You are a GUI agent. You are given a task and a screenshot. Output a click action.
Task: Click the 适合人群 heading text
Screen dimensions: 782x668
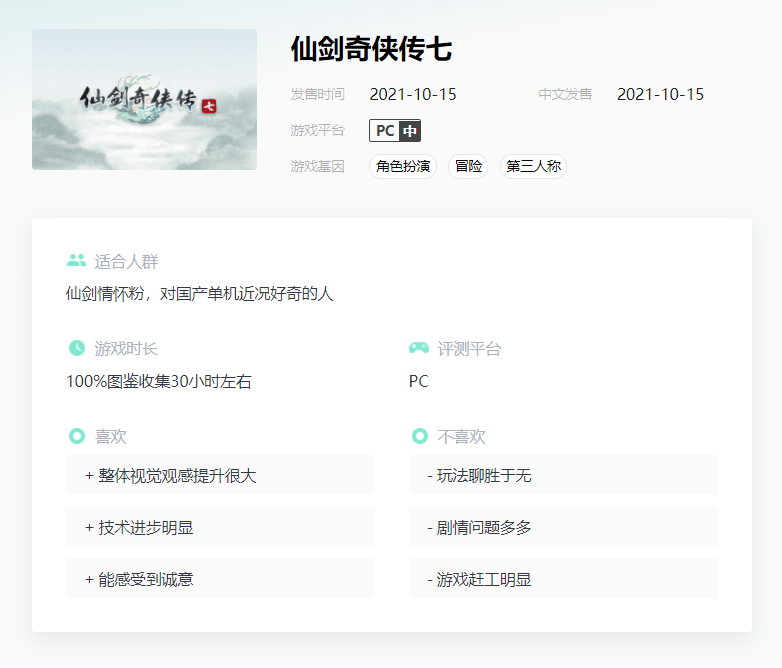[126, 261]
